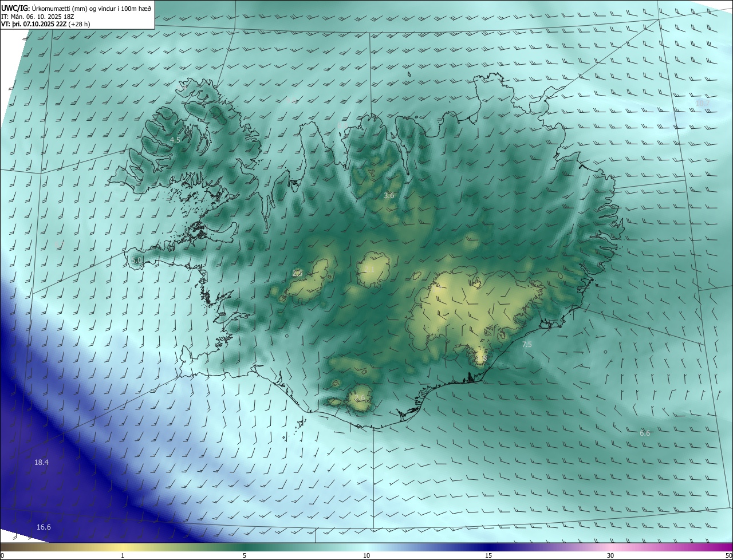The height and width of the screenshot is (560, 733).
Task: Click the colorbar tick label 50
Action: tap(728, 556)
